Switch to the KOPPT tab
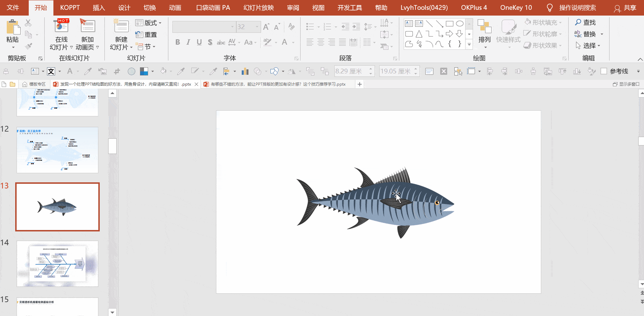 click(70, 8)
